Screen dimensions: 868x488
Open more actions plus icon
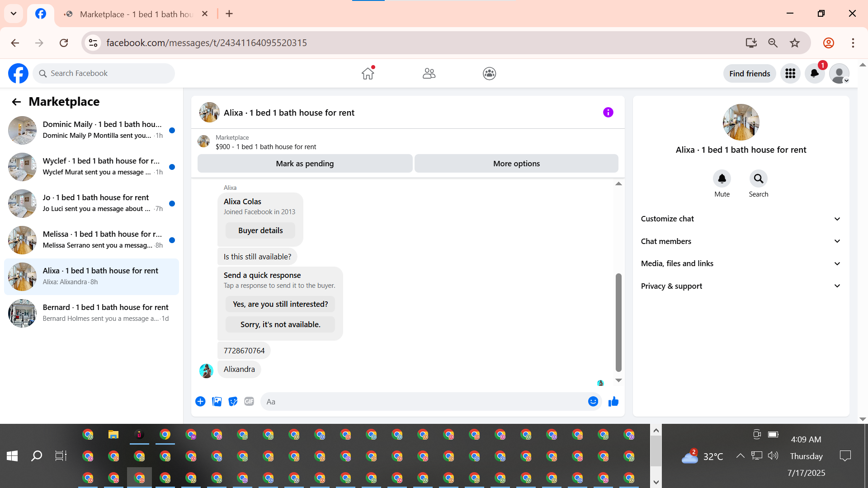[x=200, y=402]
